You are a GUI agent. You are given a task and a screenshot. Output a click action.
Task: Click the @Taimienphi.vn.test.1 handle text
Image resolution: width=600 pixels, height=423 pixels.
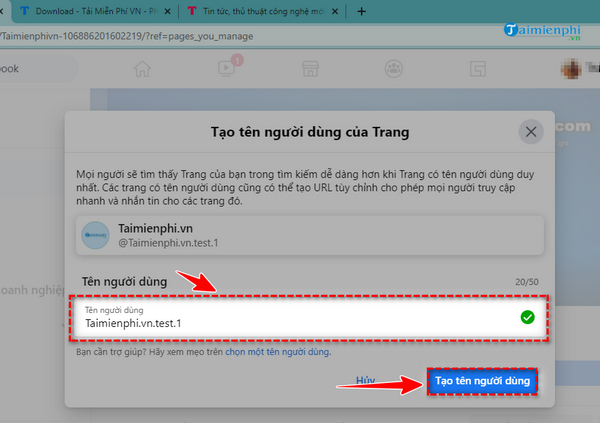pyautogui.click(x=168, y=243)
